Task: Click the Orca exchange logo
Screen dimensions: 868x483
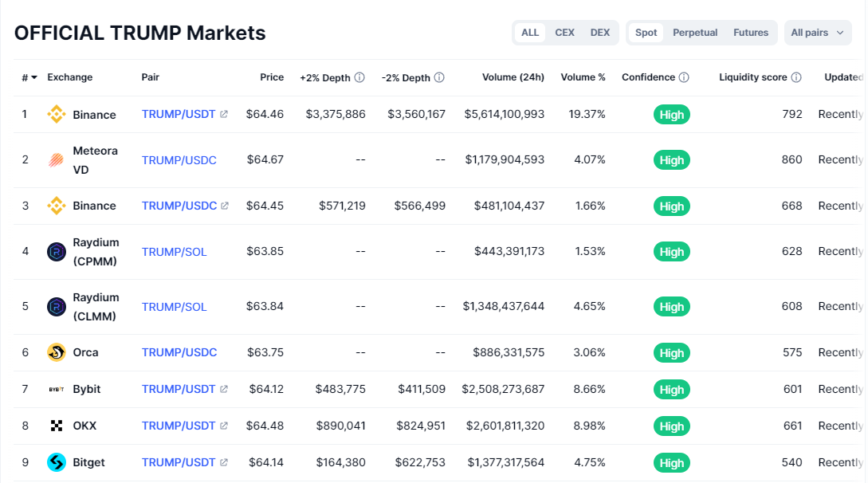Action: 56,352
